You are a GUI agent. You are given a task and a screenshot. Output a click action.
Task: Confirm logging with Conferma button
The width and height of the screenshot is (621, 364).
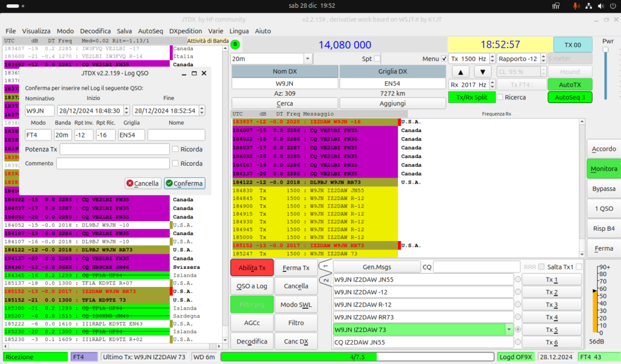coord(184,183)
